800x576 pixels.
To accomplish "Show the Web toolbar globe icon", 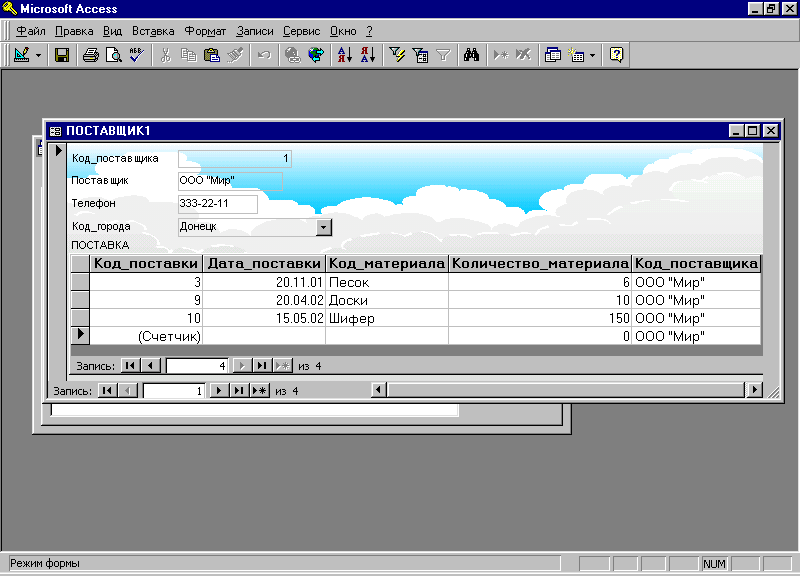I will [x=316, y=55].
